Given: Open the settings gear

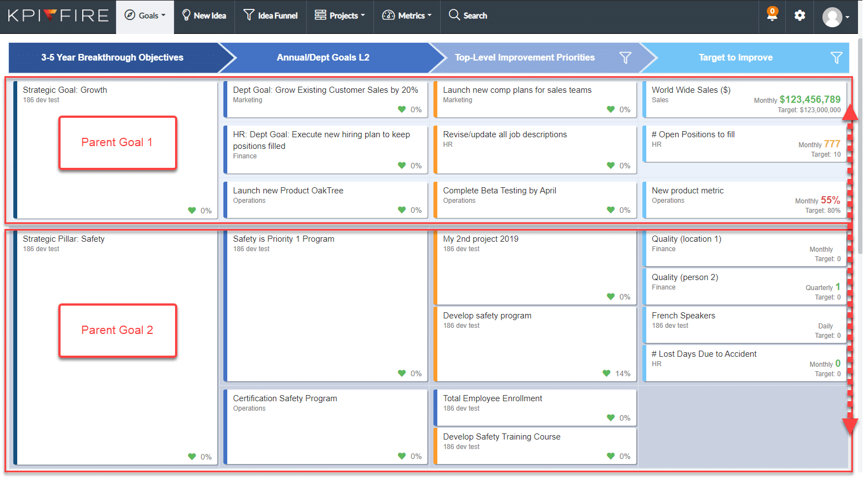Looking at the screenshot, I should [800, 16].
